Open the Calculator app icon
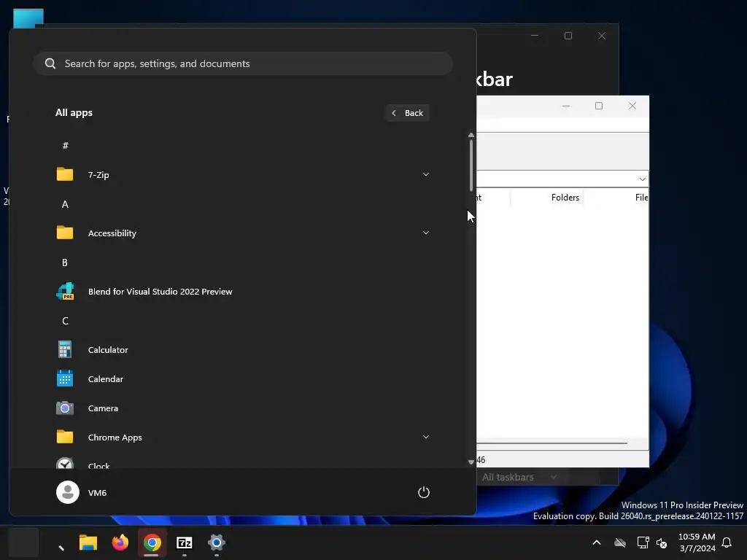 [65, 349]
